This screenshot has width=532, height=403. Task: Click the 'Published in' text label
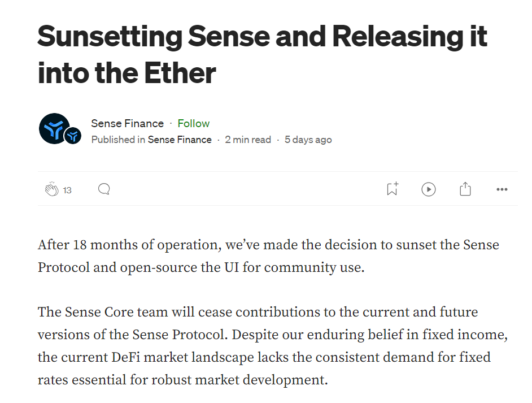coord(119,140)
